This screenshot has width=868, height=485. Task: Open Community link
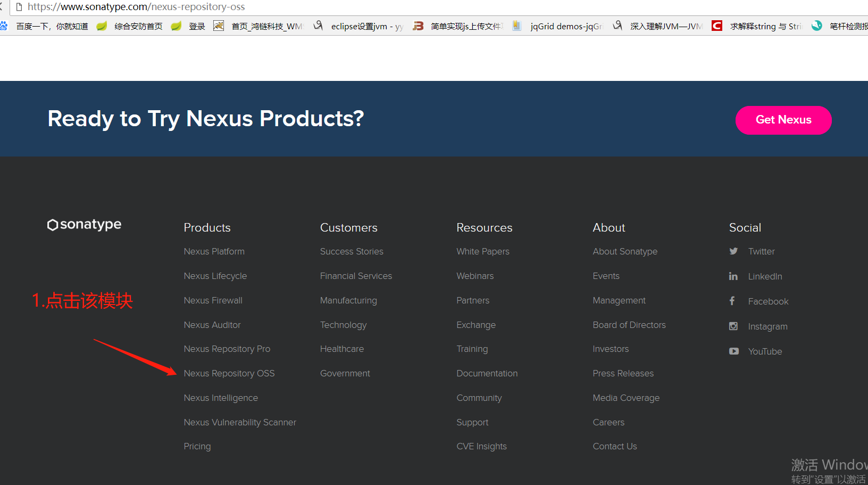coord(479,398)
